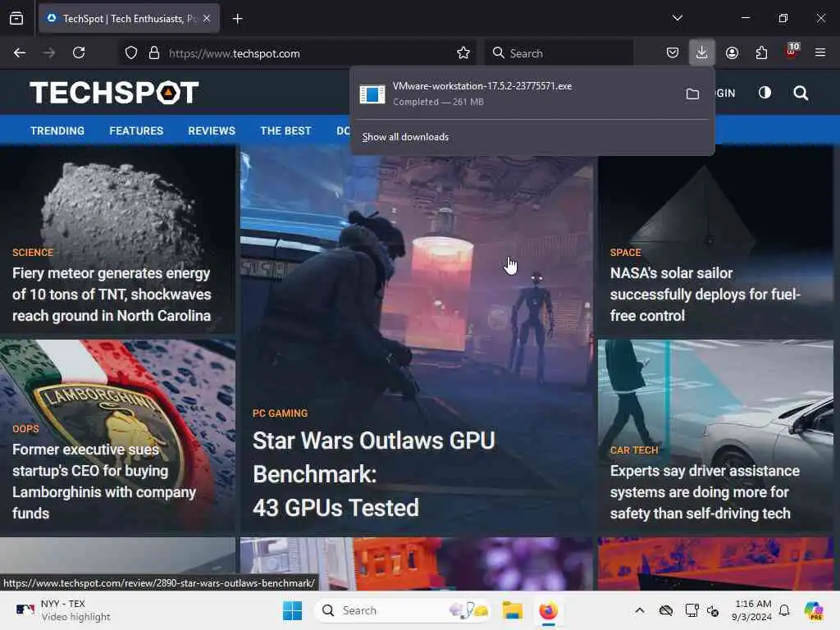Read driver assistance systems article
Image resolution: width=840 pixels, height=630 pixels.
click(x=705, y=492)
